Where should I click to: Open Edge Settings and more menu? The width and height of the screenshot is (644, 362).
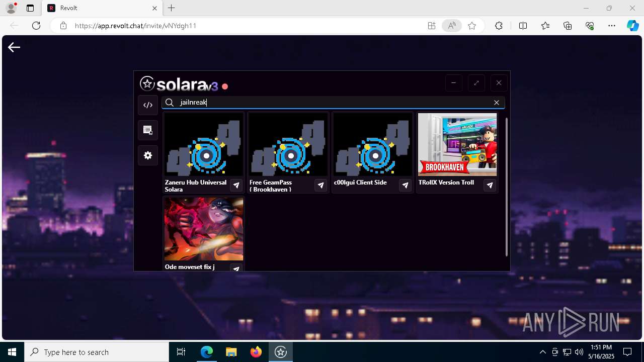point(612,26)
